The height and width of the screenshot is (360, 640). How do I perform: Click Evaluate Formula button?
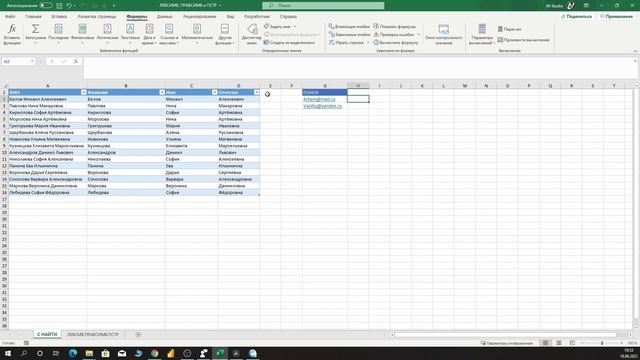(x=396, y=42)
